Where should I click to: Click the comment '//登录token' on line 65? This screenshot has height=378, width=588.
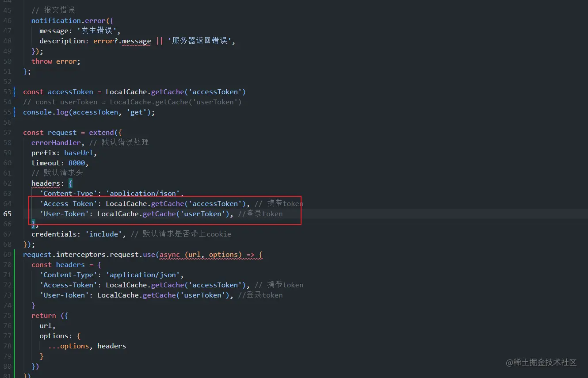pos(260,214)
